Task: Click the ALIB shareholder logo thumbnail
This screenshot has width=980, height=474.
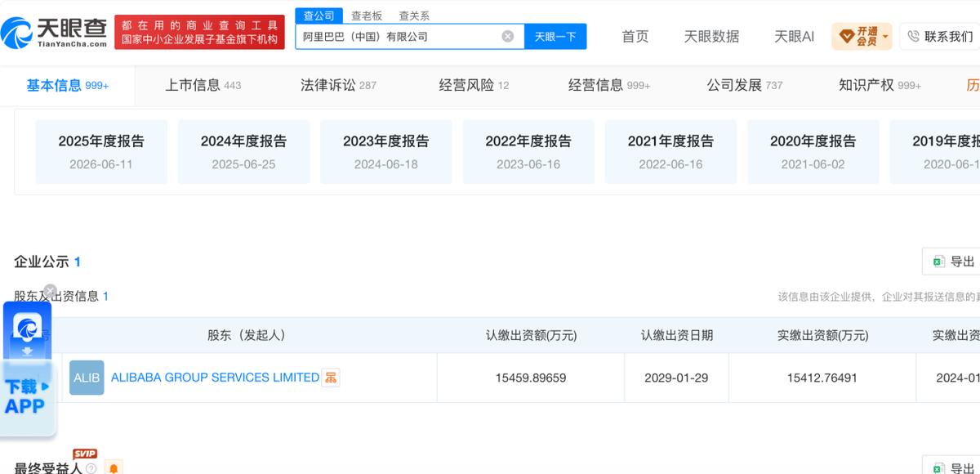Action: click(87, 378)
